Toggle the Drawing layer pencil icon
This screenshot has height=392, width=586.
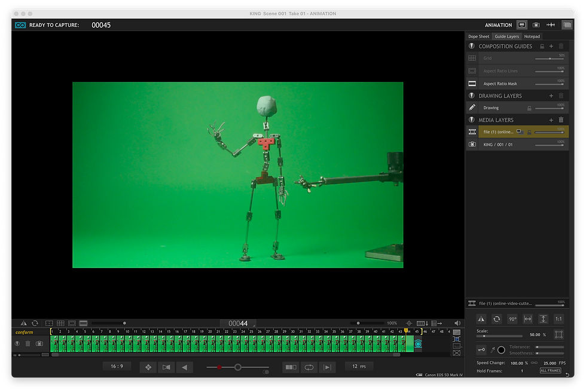click(x=472, y=108)
